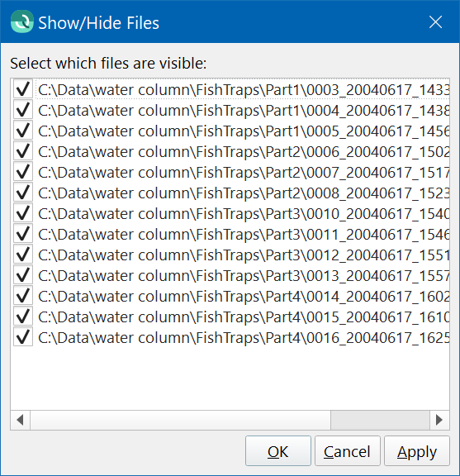460x476 pixels.
Task: Click the Show/Hide Files application icon
Action: 21,21
